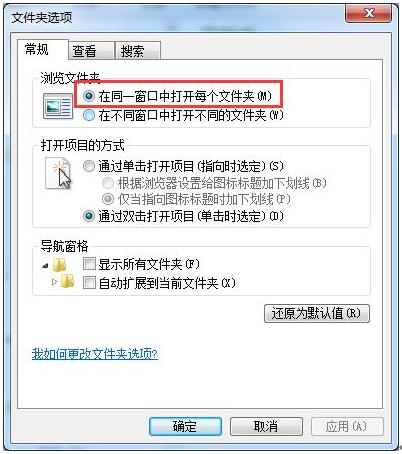
Task: Switch to the 查看 tab
Action: coord(91,51)
